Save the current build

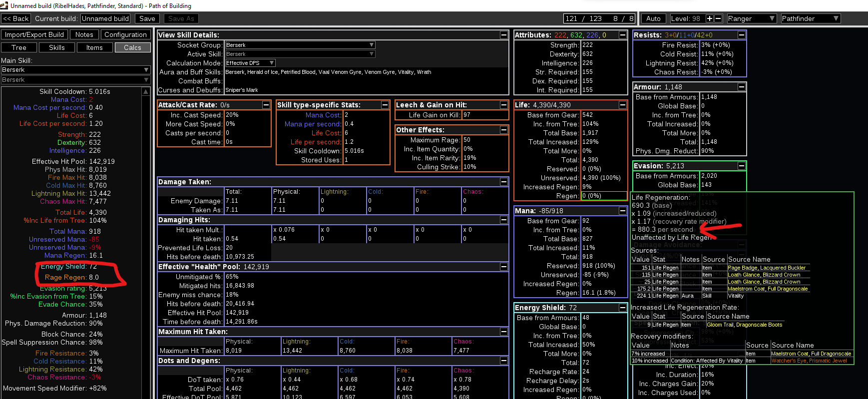(147, 18)
